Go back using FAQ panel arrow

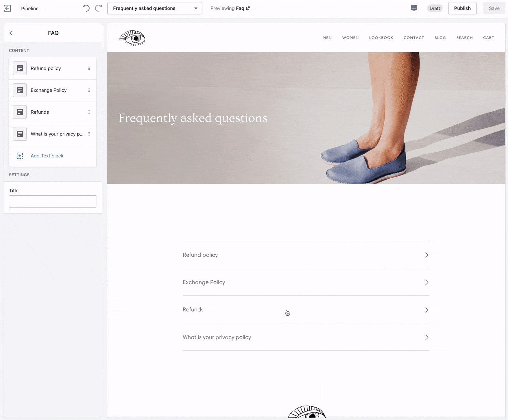(x=11, y=33)
